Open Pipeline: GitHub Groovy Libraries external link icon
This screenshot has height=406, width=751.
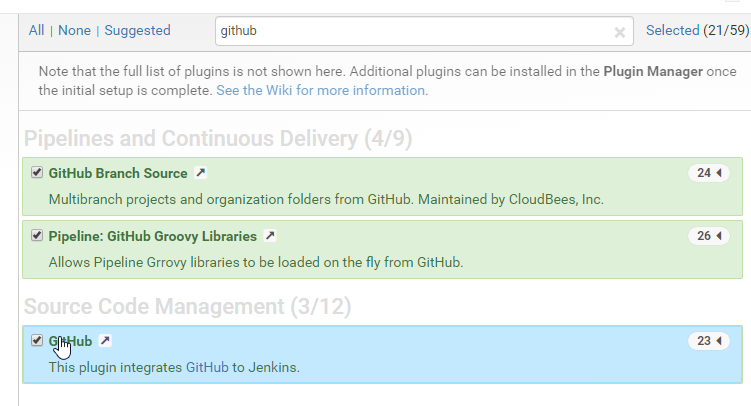(x=270, y=236)
